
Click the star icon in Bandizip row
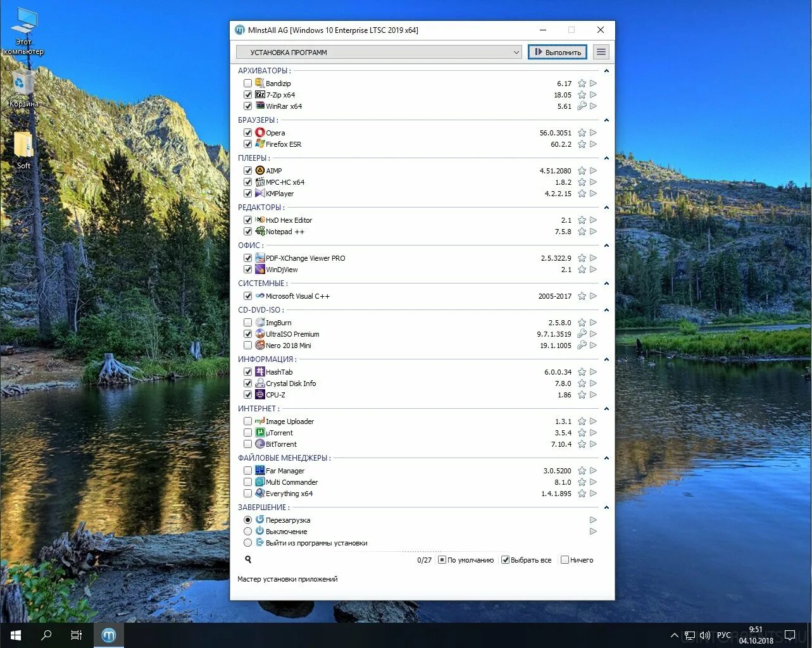[582, 84]
